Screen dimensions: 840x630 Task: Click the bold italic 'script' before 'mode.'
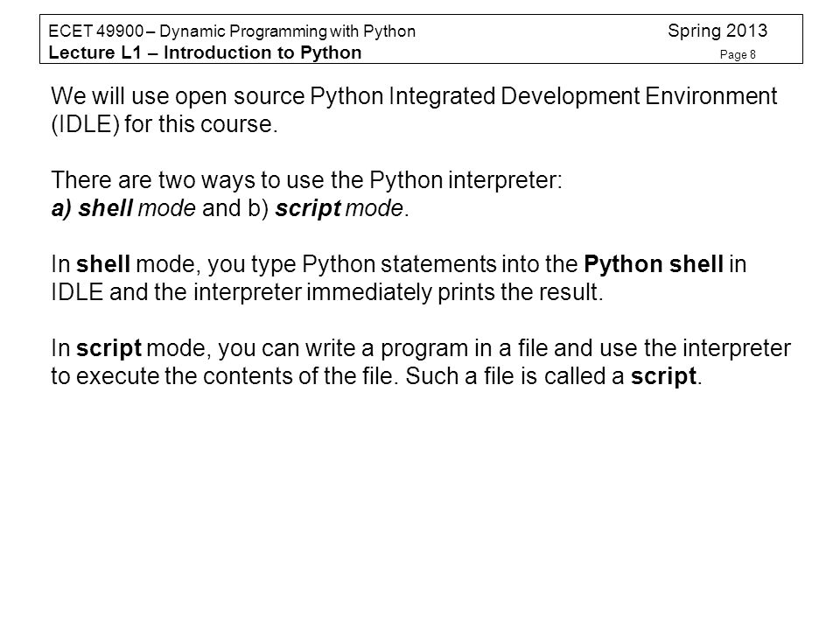(308, 209)
